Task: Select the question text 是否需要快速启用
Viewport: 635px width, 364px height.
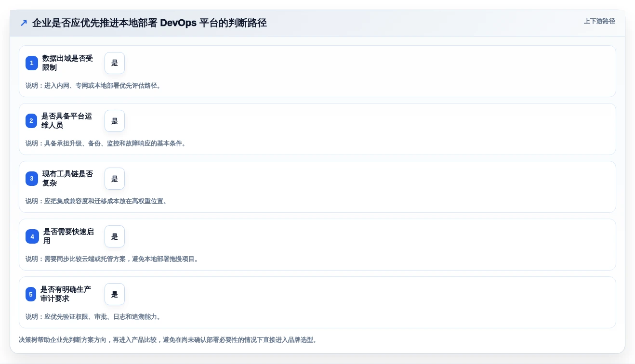Action: [x=69, y=236]
